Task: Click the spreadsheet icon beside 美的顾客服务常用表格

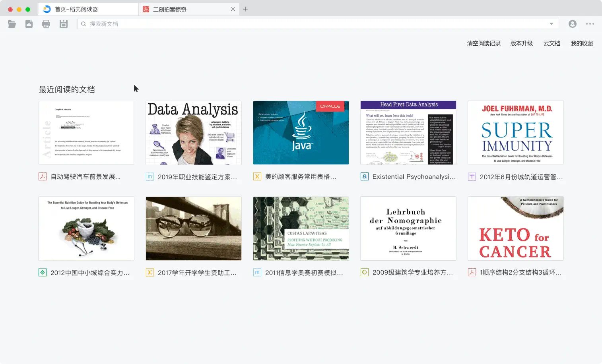Action: click(257, 176)
